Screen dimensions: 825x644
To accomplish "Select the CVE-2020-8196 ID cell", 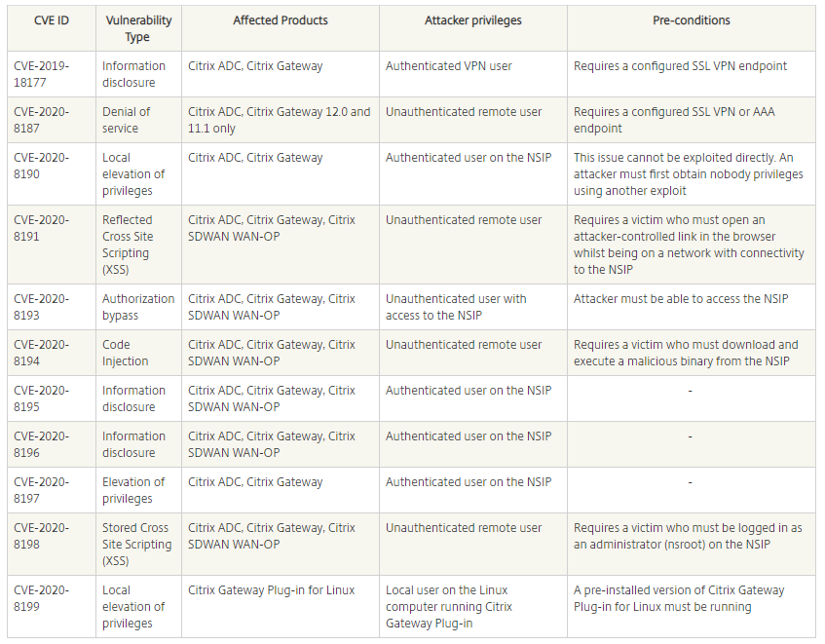I will [41, 444].
